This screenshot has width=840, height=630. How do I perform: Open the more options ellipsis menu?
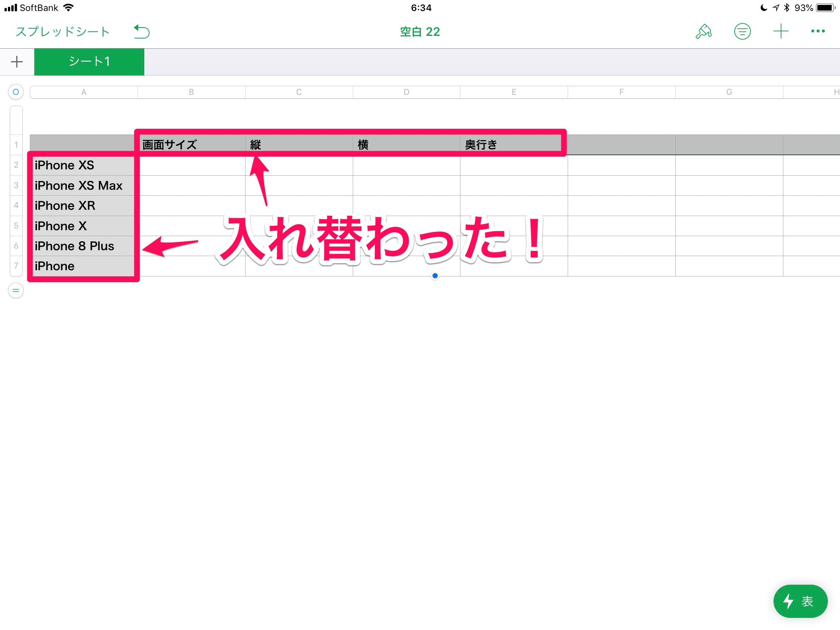818,31
